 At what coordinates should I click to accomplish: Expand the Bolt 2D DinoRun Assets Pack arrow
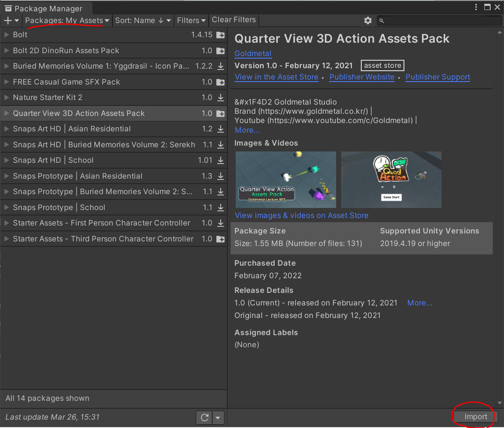(x=6, y=50)
